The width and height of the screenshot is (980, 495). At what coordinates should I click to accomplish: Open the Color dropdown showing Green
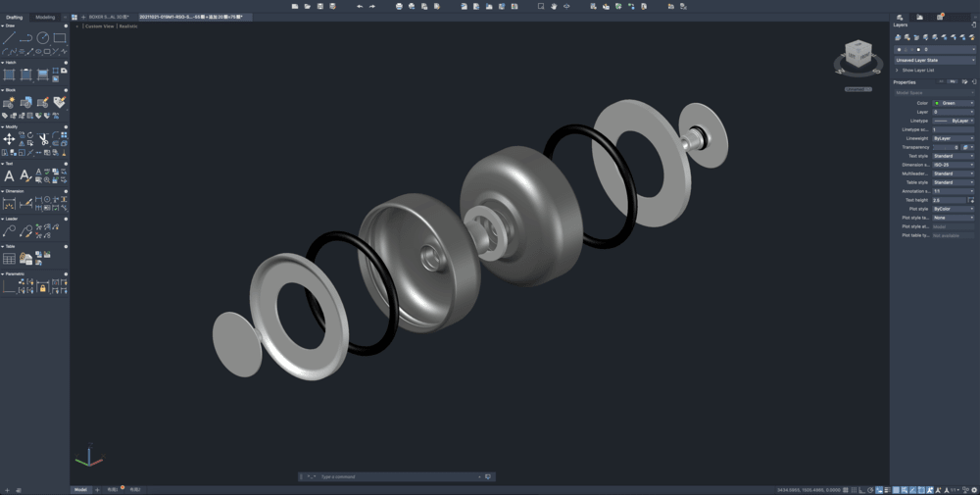pos(953,103)
